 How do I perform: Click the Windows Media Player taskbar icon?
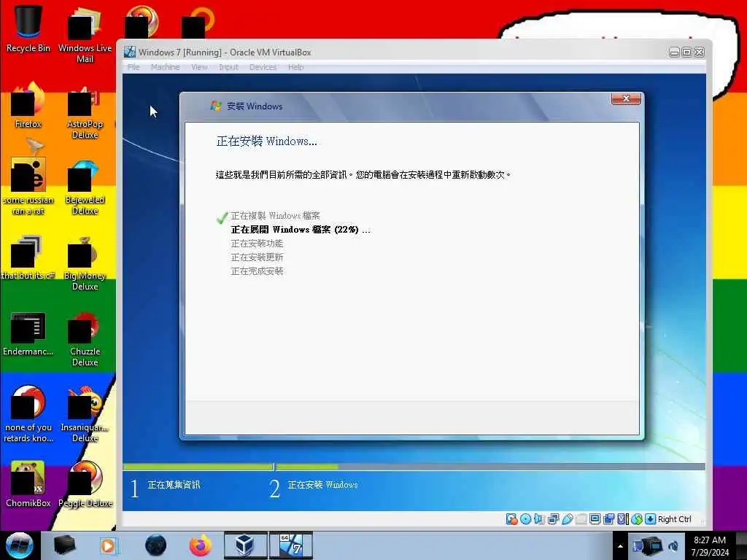(108, 545)
